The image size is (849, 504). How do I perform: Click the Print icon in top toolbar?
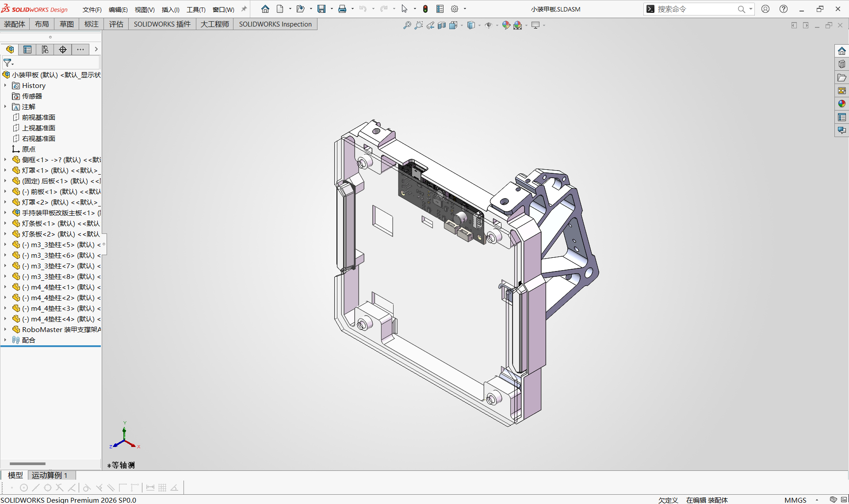pyautogui.click(x=342, y=9)
